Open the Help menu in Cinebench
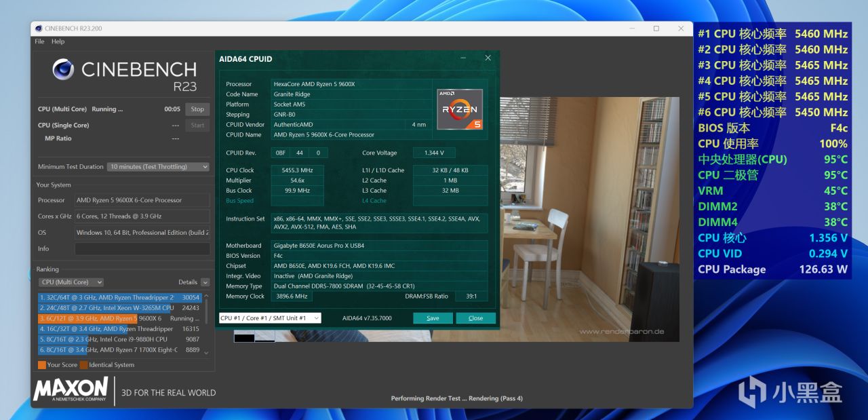Viewport: 868px width, 420px height. 58,41
